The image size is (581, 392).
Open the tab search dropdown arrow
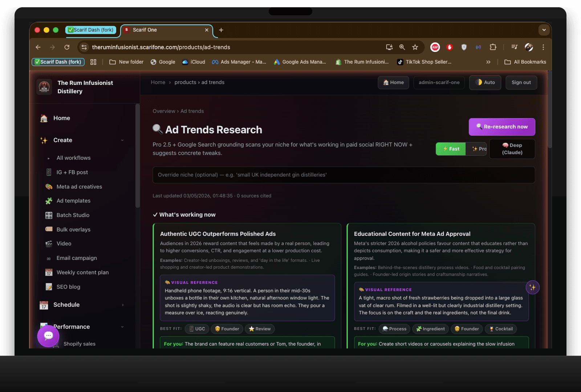[x=544, y=30]
